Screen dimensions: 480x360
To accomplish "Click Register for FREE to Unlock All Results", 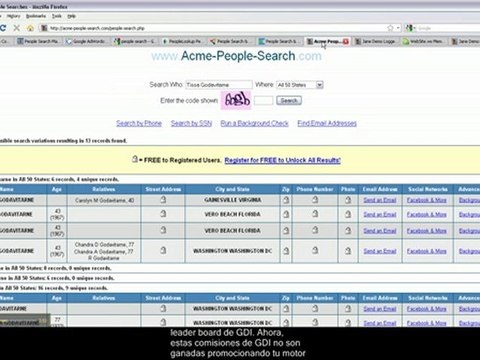I will point(282,160).
